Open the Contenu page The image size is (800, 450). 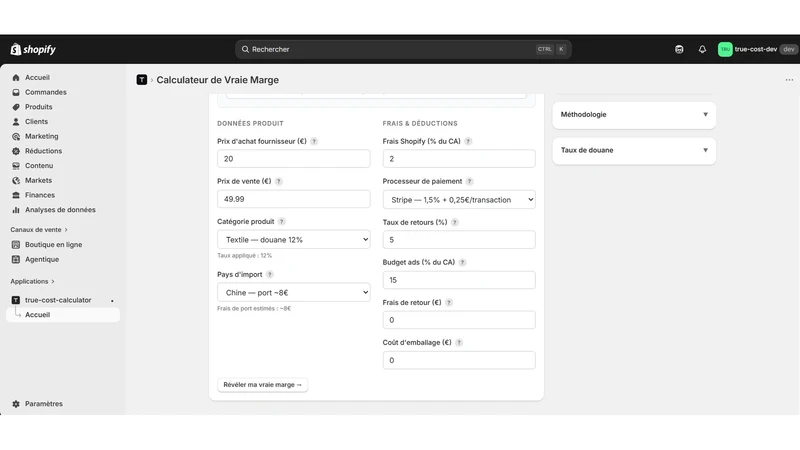(39, 166)
